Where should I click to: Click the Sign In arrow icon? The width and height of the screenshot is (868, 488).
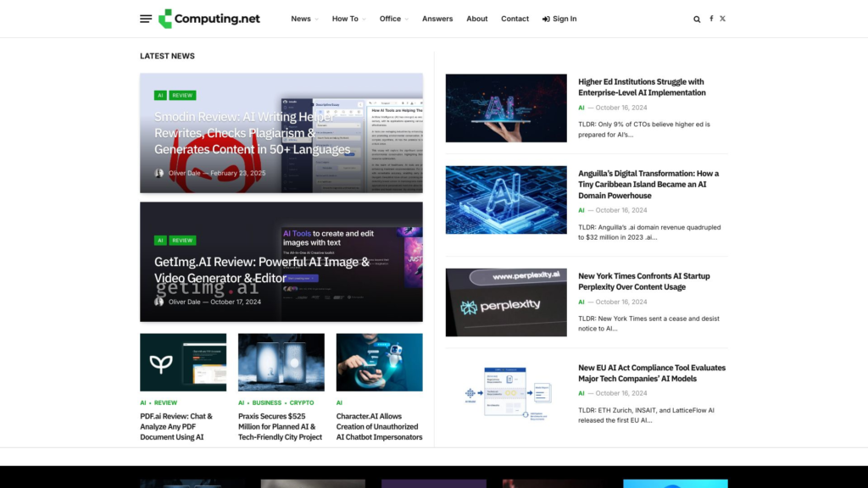tap(546, 19)
